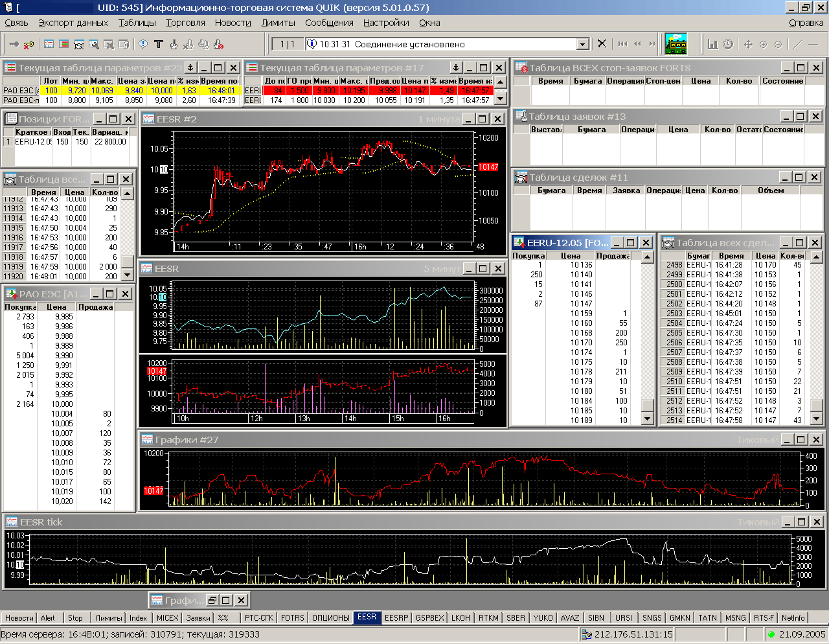
Task: Switch to the LKOH tab
Action: tap(460, 618)
